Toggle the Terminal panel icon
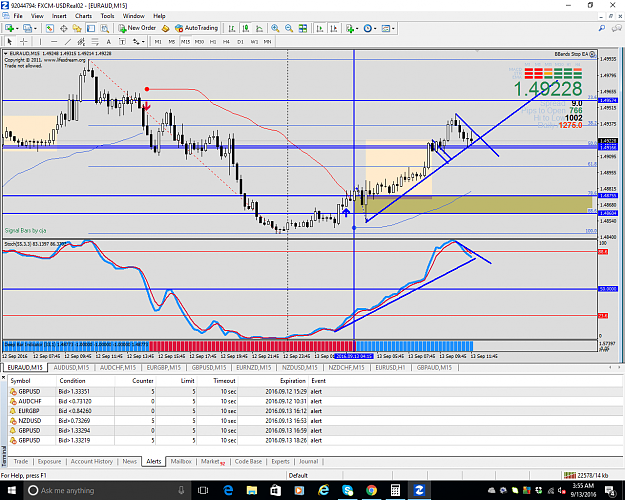This screenshot has width=625, height=500. [x=91, y=28]
